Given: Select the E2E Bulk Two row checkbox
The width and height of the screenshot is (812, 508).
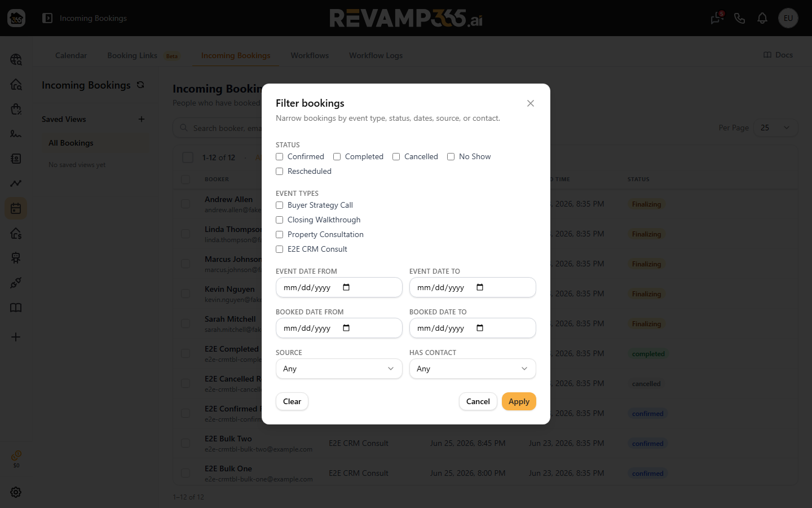Looking at the screenshot, I should click(x=186, y=443).
